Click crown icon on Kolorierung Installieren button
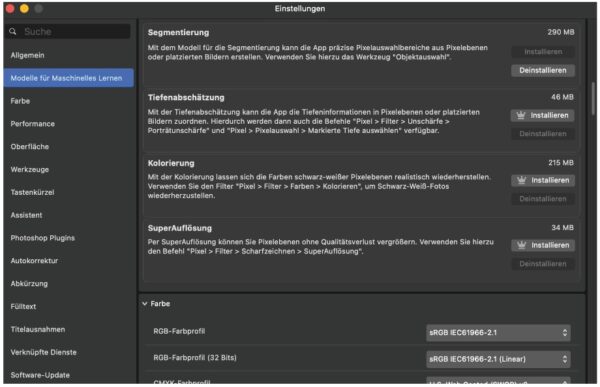This screenshot has width=600, height=387. pyautogui.click(x=522, y=180)
